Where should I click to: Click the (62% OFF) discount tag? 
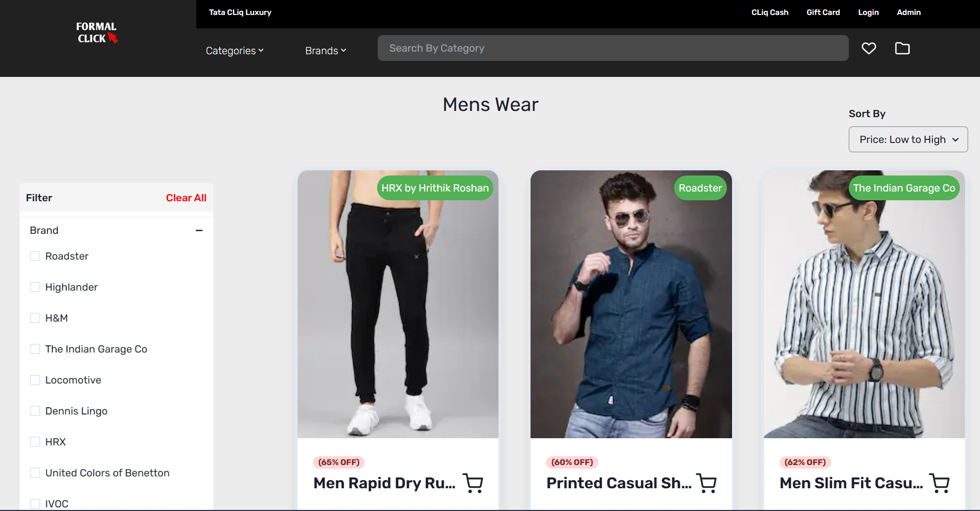805,462
